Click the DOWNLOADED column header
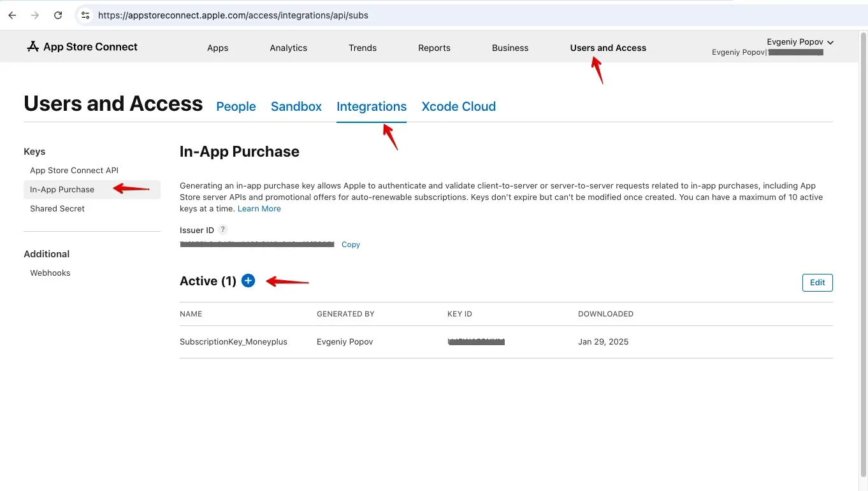This screenshot has width=868, height=491. pos(605,314)
